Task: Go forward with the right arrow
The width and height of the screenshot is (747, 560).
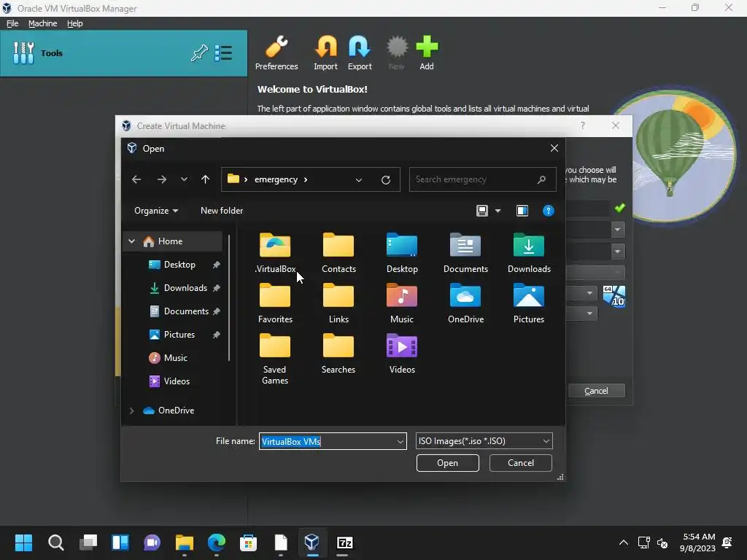Action: [x=162, y=179]
